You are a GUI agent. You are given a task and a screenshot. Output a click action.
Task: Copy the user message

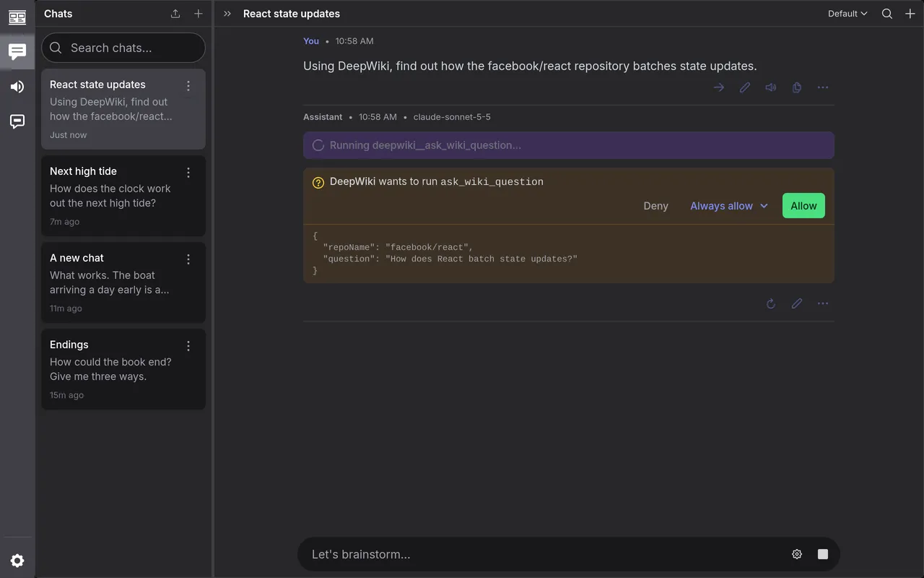click(797, 87)
